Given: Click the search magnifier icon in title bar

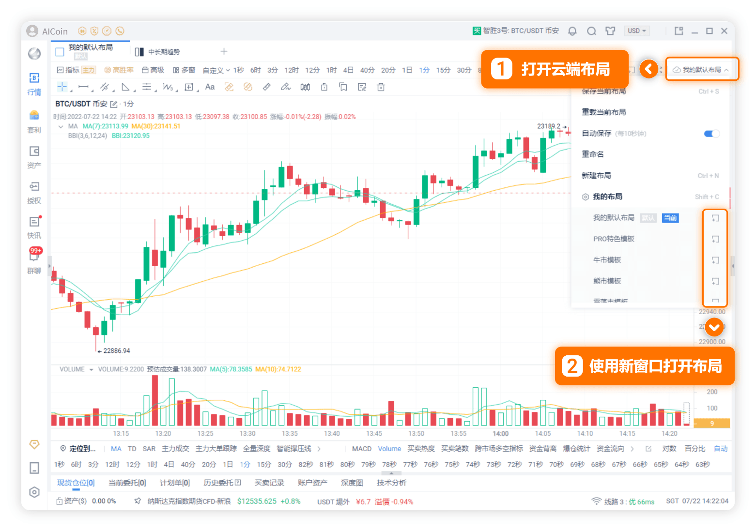Looking at the screenshot, I should pyautogui.click(x=591, y=31).
